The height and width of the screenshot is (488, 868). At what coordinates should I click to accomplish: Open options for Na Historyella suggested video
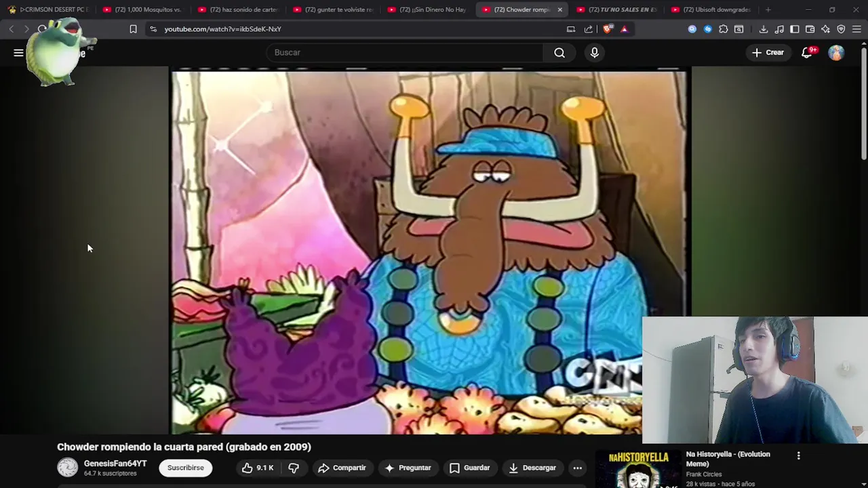(x=798, y=455)
